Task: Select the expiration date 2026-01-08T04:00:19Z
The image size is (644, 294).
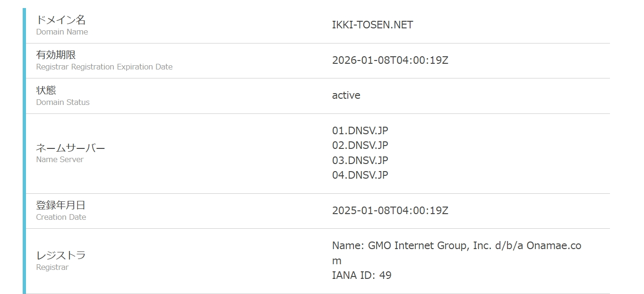Action: 390,61
